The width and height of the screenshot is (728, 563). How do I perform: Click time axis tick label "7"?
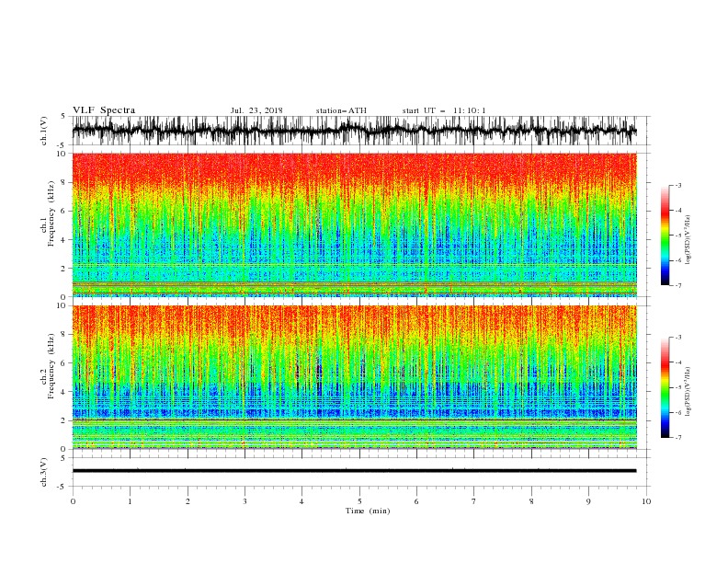[474, 501]
